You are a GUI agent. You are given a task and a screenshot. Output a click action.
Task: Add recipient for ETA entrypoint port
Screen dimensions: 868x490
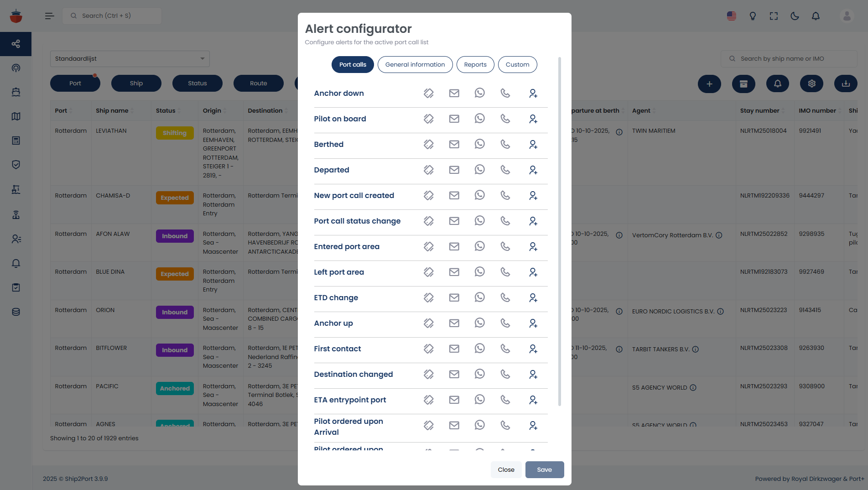(533, 400)
